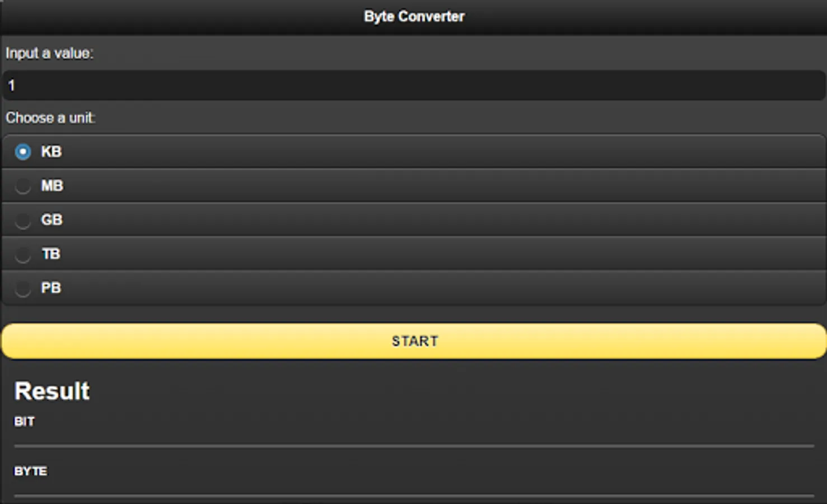Pick TB as the unit
The image size is (827, 504).
pyautogui.click(x=23, y=254)
